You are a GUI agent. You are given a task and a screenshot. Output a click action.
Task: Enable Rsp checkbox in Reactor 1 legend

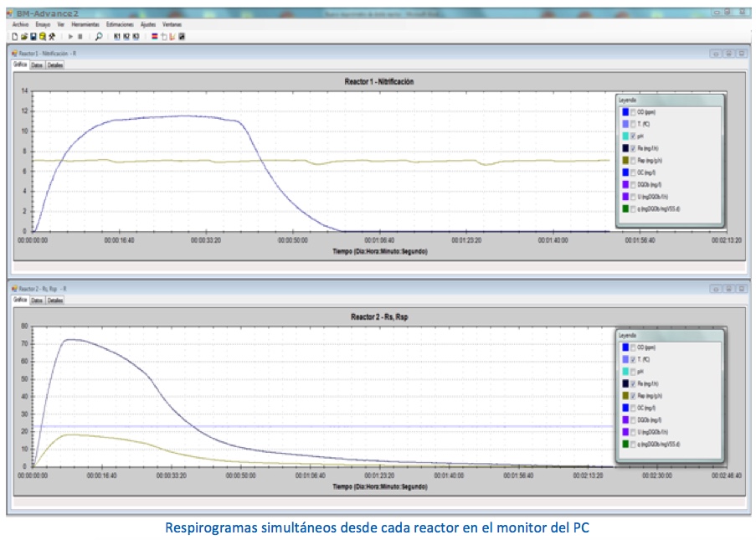point(633,161)
